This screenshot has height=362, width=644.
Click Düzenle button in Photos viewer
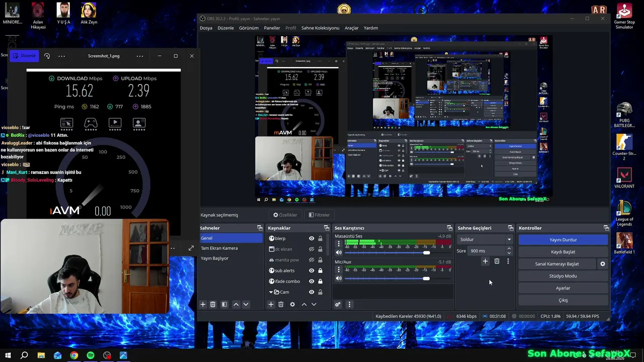(x=24, y=56)
